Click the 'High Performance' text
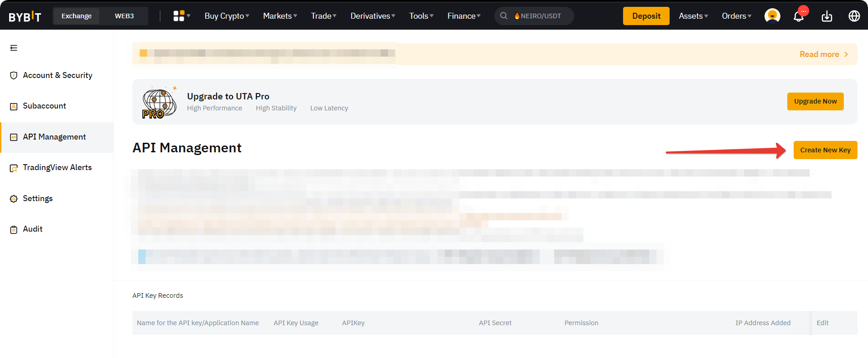 [214, 108]
